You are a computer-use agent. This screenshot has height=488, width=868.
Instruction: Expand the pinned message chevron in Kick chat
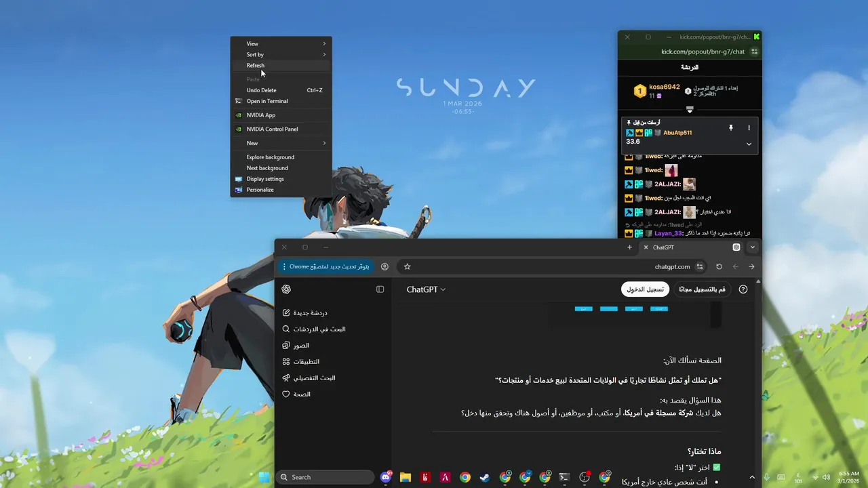pos(749,144)
